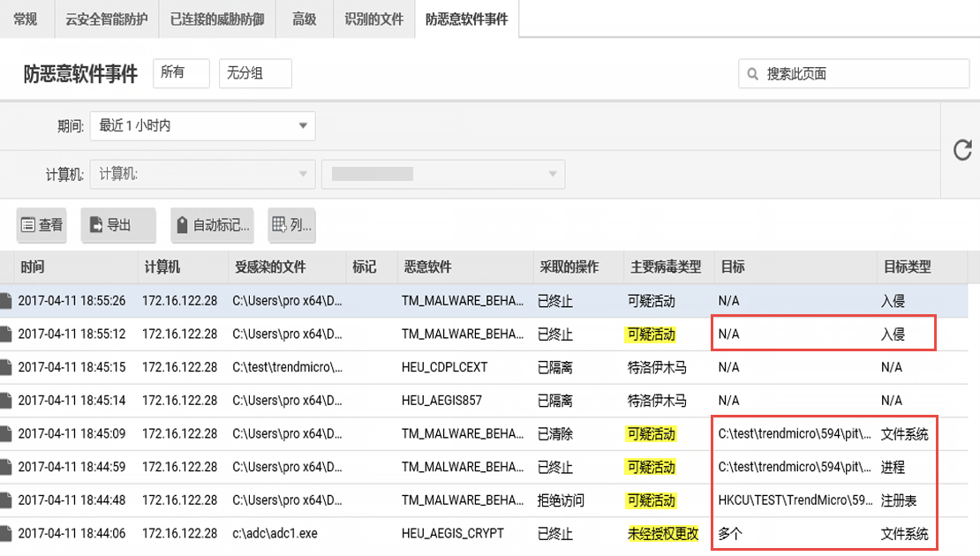Click the 查看 view button

42,225
